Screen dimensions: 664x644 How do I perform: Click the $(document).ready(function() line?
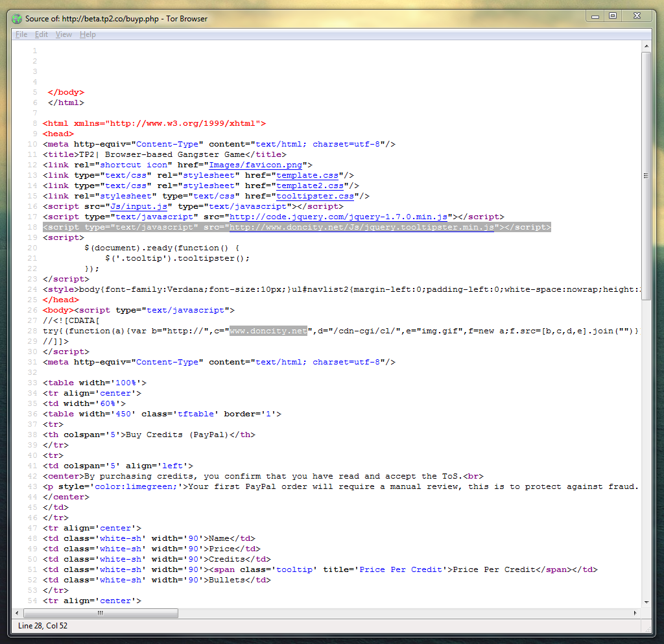click(x=161, y=248)
